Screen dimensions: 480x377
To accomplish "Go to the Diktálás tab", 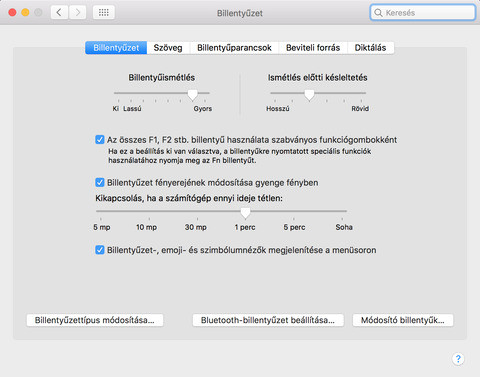I will (x=370, y=48).
